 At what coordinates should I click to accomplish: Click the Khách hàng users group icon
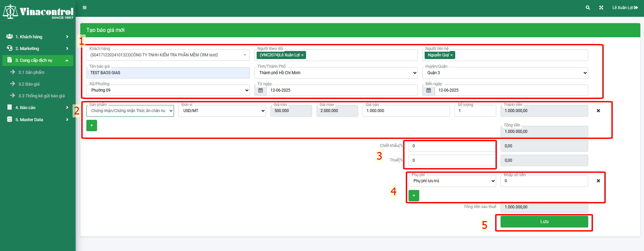[x=10, y=37]
